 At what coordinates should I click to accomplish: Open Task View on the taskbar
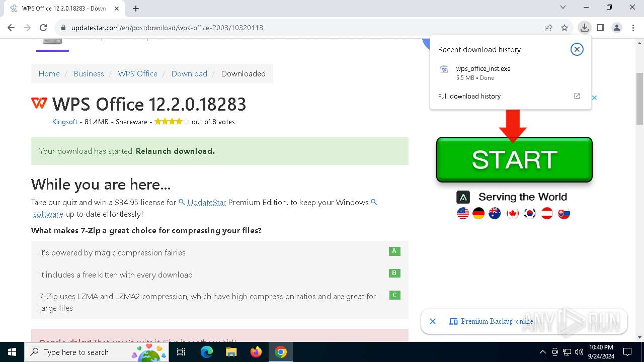coord(181,352)
